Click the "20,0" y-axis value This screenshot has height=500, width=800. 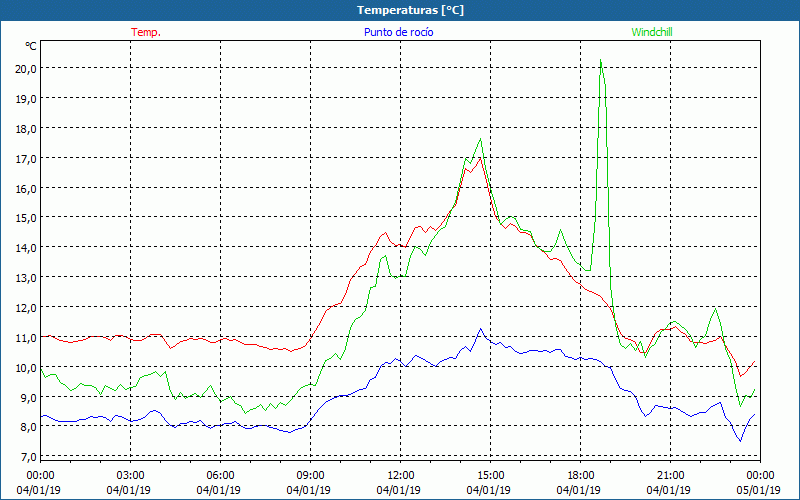(26, 68)
